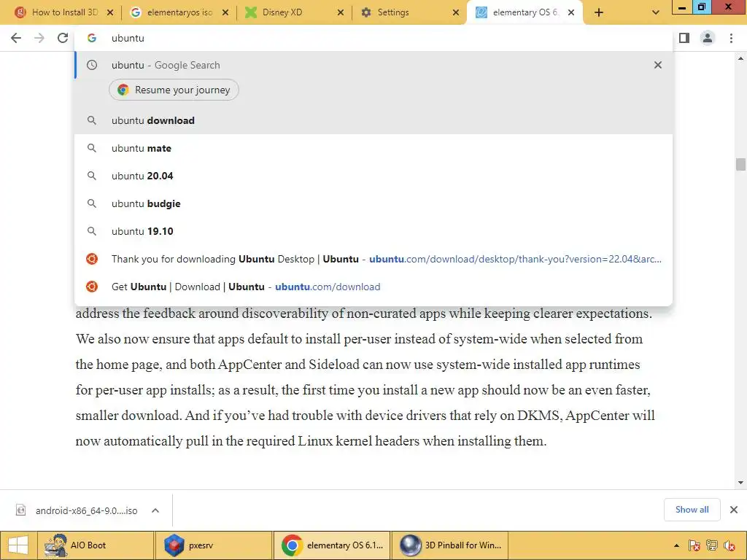Open the Windows Start button
The image size is (747, 560).
pyautogui.click(x=18, y=545)
